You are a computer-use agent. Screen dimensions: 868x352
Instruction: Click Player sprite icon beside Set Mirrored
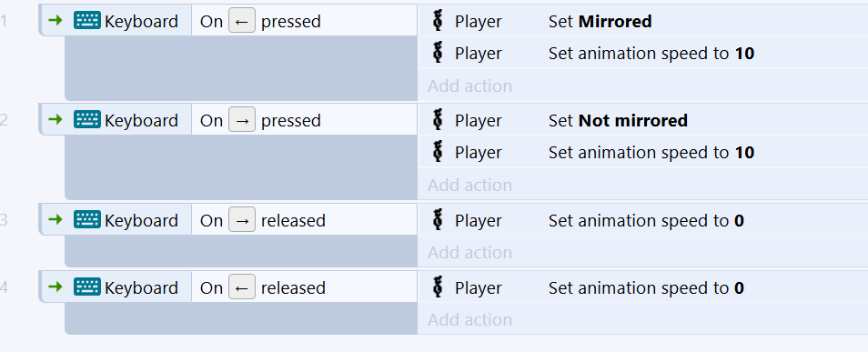(438, 21)
